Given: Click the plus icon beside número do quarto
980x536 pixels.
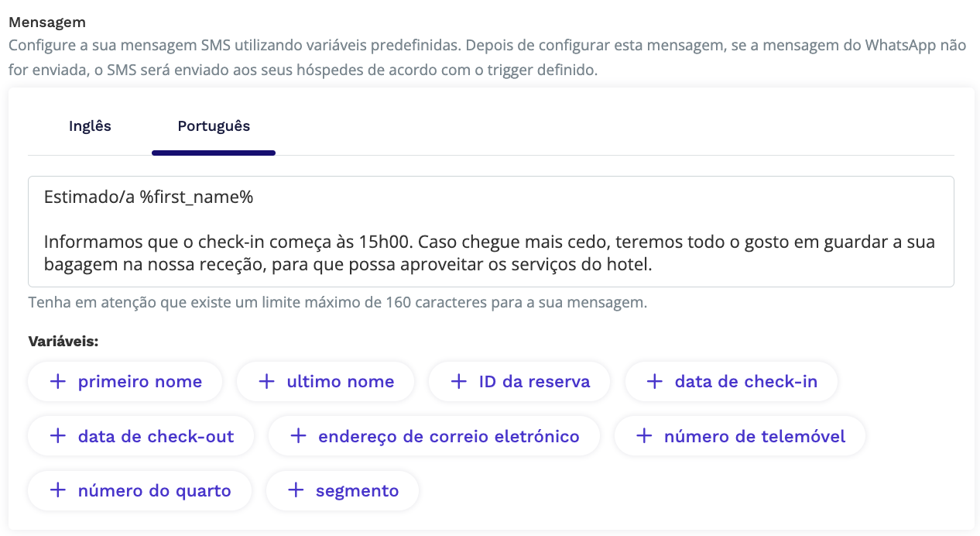Looking at the screenshot, I should tap(58, 490).
